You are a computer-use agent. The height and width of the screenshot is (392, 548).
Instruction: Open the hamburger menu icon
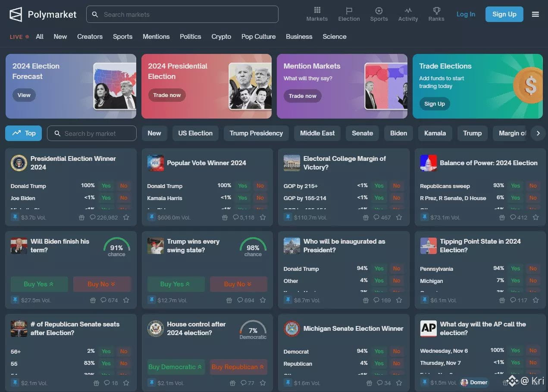pos(535,14)
